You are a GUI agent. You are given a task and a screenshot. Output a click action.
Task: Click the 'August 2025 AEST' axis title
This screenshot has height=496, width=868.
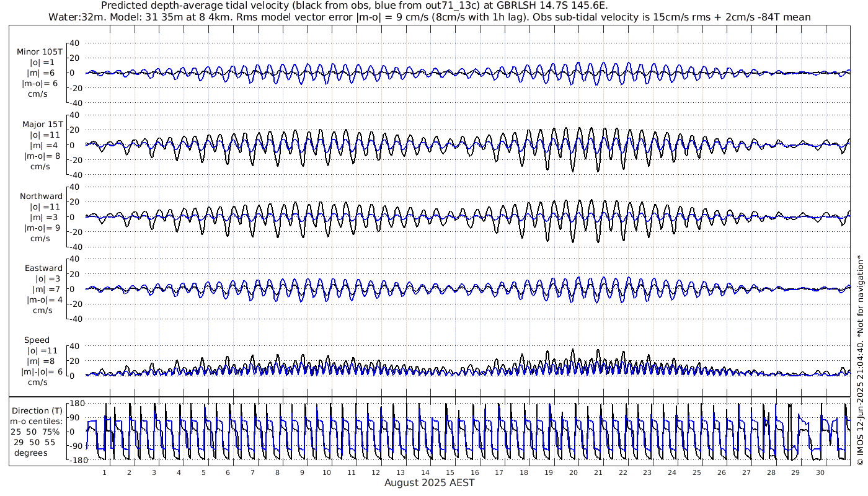pos(429,482)
